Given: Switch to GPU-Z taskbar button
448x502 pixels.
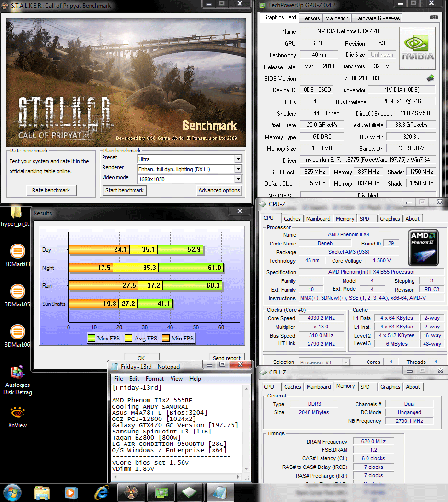Looking at the screenshot, I should (x=161, y=492).
